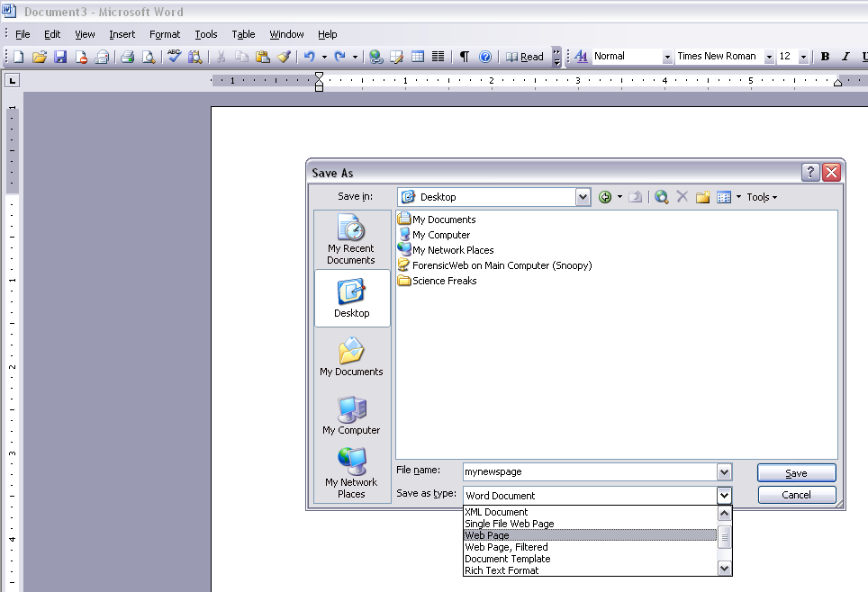Click the E-mail toolbar icon
868x592 pixels.
[102, 57]
